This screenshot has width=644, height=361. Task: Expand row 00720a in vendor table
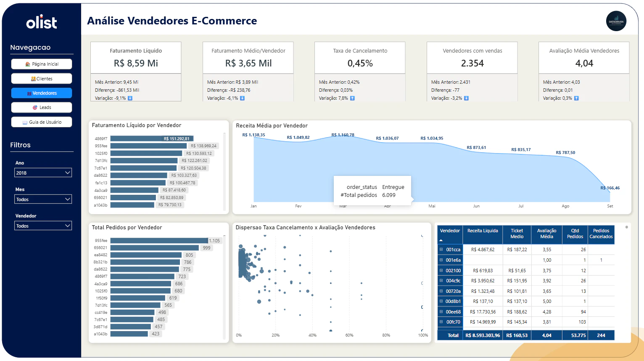[x=441, y=291]
